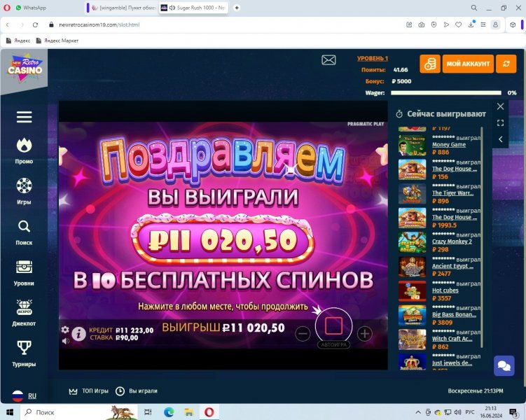Mute the slot game sound
This screenshot has width=526, height=420.
[66, 341]
